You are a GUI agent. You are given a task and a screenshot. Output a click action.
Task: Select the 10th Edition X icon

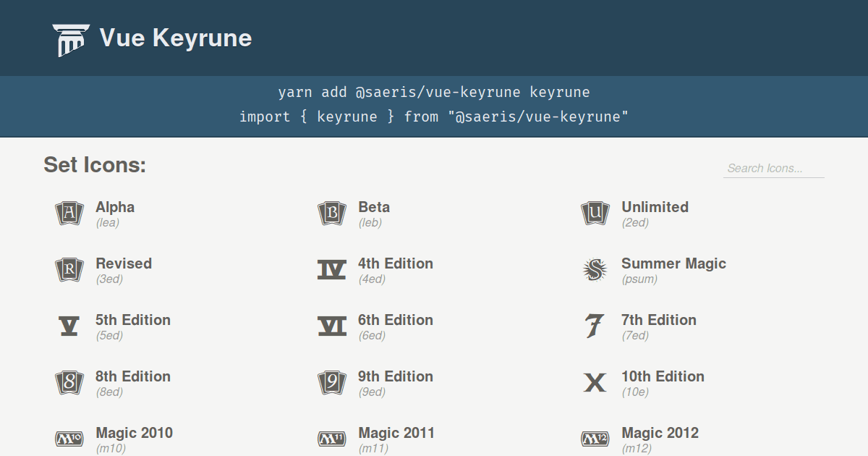(x=595, y=382)
